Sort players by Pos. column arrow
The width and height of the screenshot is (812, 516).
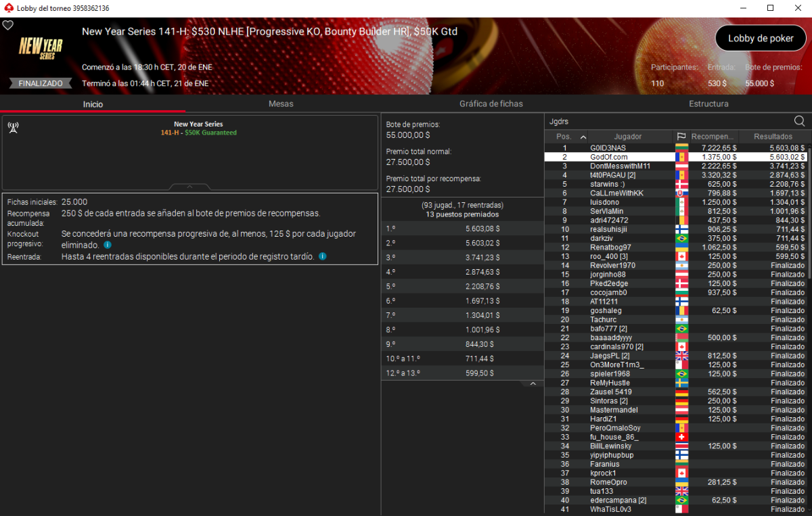click(x=583, y=136)
